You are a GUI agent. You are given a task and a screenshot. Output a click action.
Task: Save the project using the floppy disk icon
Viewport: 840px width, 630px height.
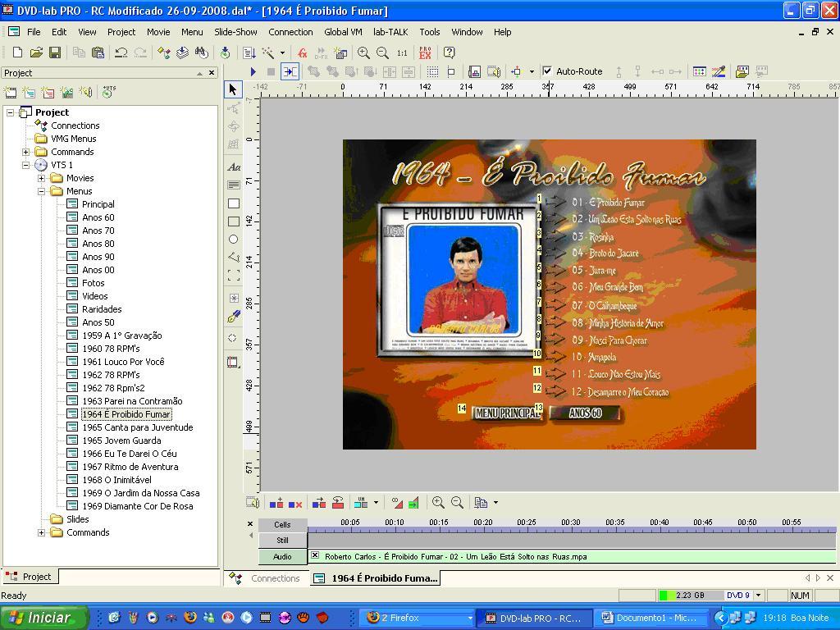coord(55,52)
